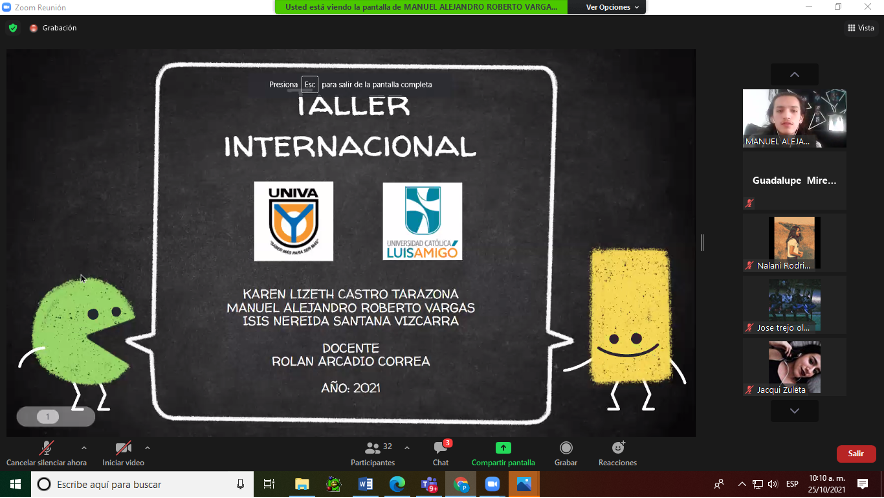The image size is (884, 498).
Task: Show next participants with down chevron
Action: click(x=794, y=411)
